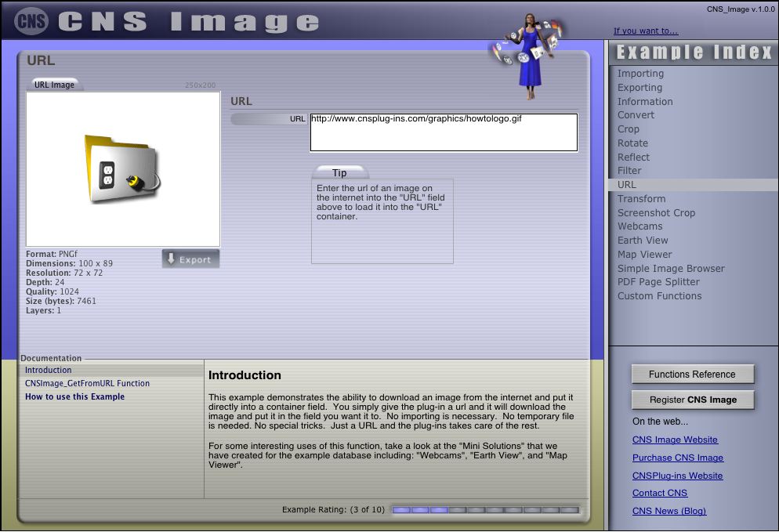779x532 pixels.
Task: Open the Information example
Action: click(645, 101)
